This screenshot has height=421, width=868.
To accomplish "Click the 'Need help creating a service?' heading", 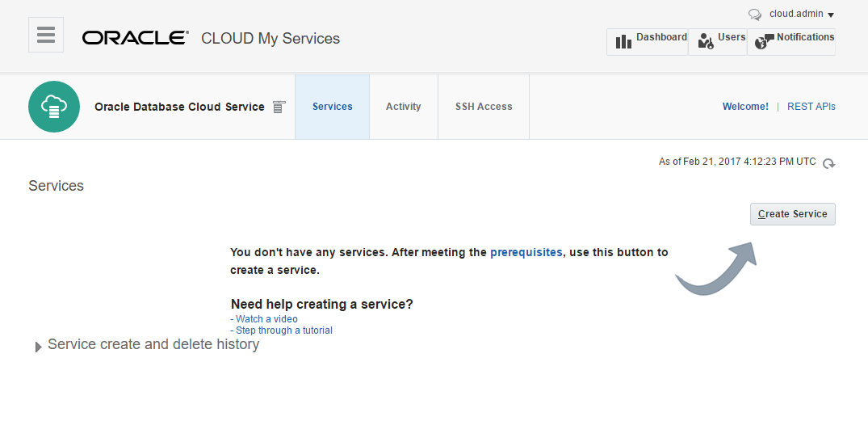I will click(321, 305).
